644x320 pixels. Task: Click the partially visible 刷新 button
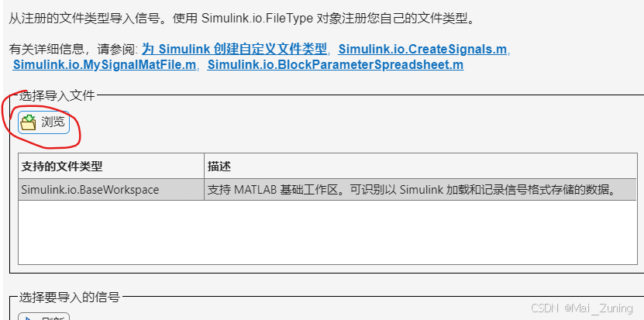click(x=43, y=317)
